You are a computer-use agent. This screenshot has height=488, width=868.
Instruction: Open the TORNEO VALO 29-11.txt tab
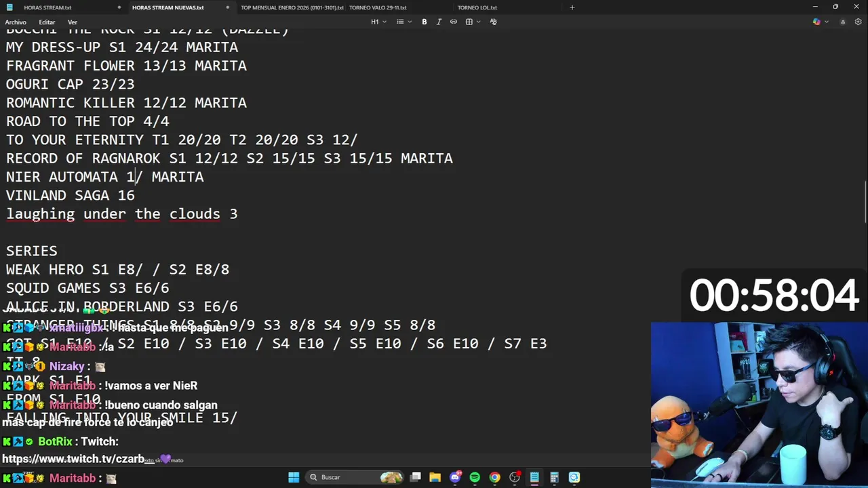tap(378, 7)
